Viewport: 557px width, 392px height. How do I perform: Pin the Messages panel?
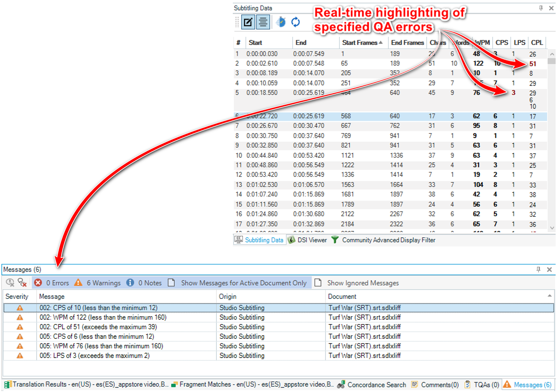pos(539,269)
